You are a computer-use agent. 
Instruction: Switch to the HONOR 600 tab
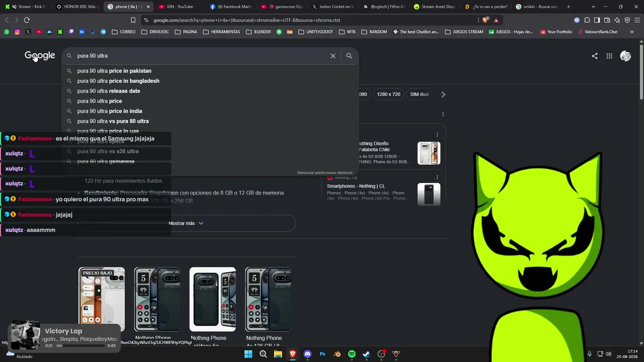click(77, 7)
